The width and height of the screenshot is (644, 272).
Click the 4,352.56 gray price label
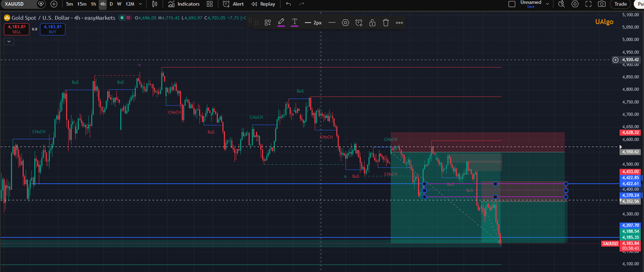(x=630, y=202)
